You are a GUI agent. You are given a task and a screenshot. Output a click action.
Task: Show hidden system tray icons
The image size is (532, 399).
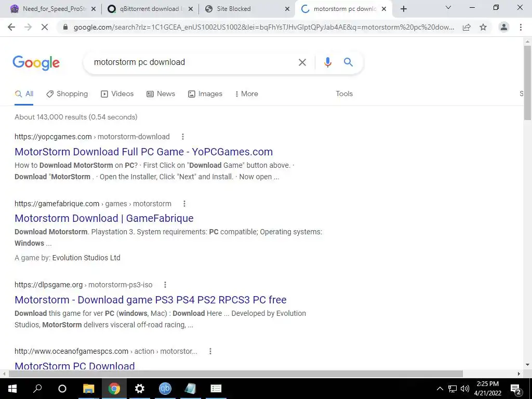coord(440,389)
